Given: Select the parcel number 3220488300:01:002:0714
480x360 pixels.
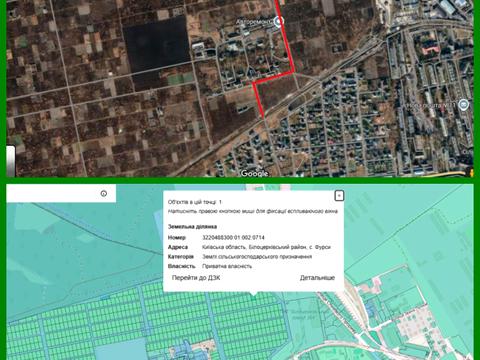Looking at the screenshot, I should 233,238.
